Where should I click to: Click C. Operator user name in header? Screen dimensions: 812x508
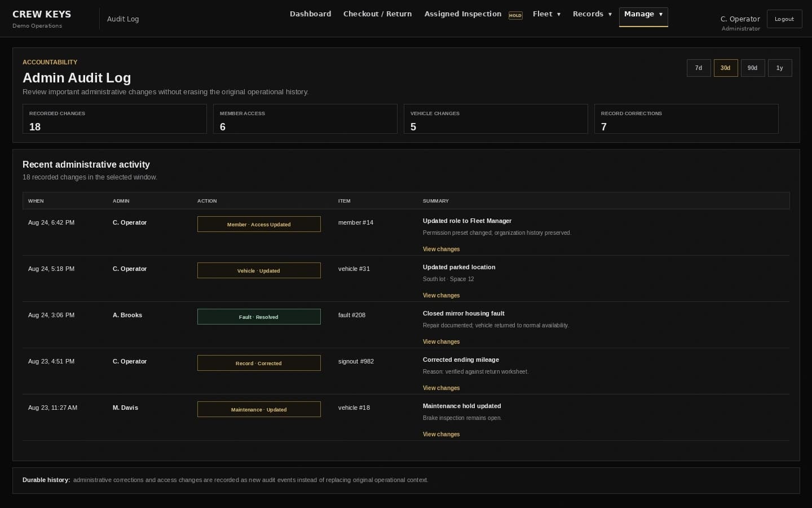(740, 19)
